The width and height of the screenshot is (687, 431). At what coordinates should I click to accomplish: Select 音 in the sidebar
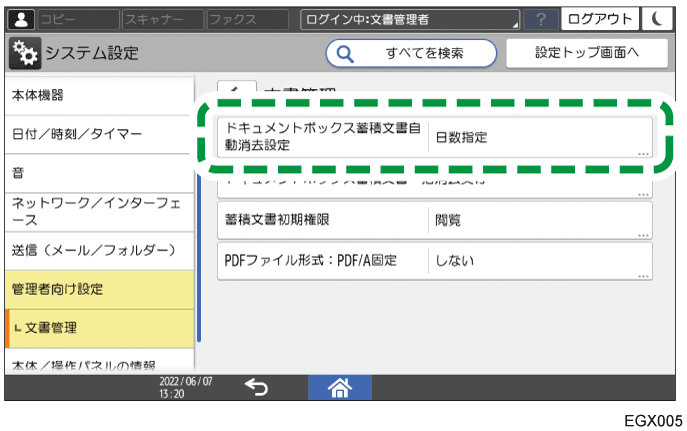(x=99, y=173)
